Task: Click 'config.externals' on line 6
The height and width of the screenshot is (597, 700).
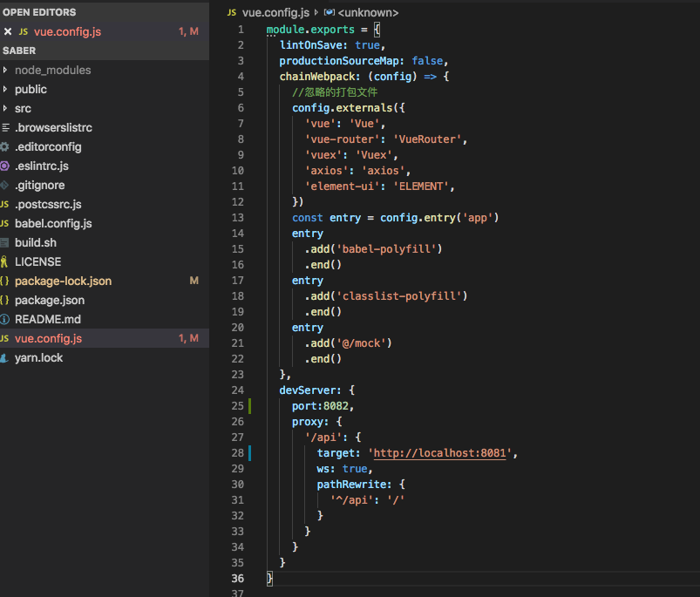Action: tap(342, 108)
